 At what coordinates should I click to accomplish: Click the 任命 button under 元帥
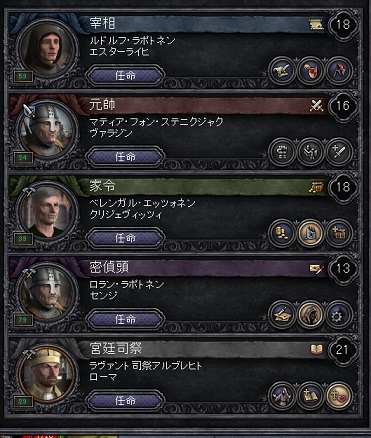tap(125, 157)
